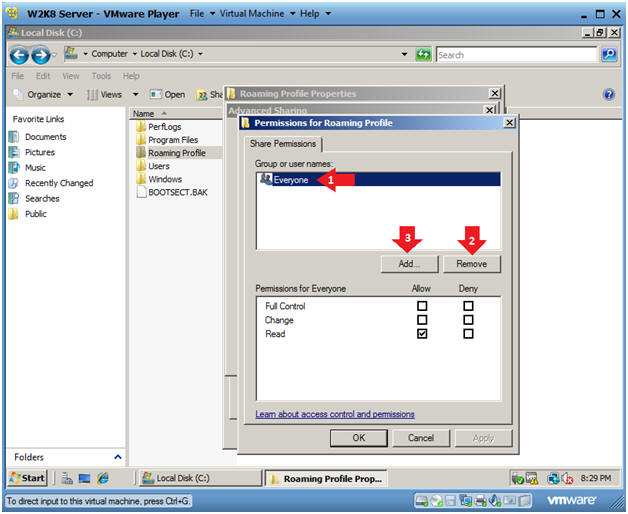Click the Remove button
This screenshot has width=628, height=514.
click(472, 264)
